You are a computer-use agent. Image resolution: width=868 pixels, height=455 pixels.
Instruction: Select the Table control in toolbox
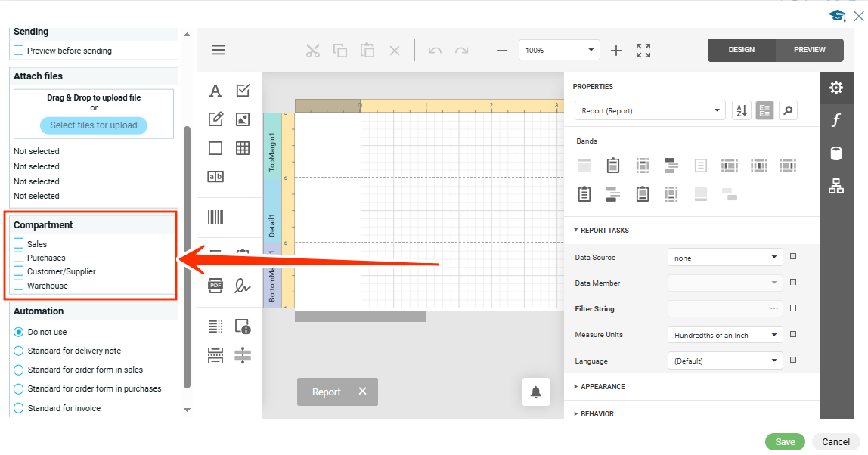243,148
